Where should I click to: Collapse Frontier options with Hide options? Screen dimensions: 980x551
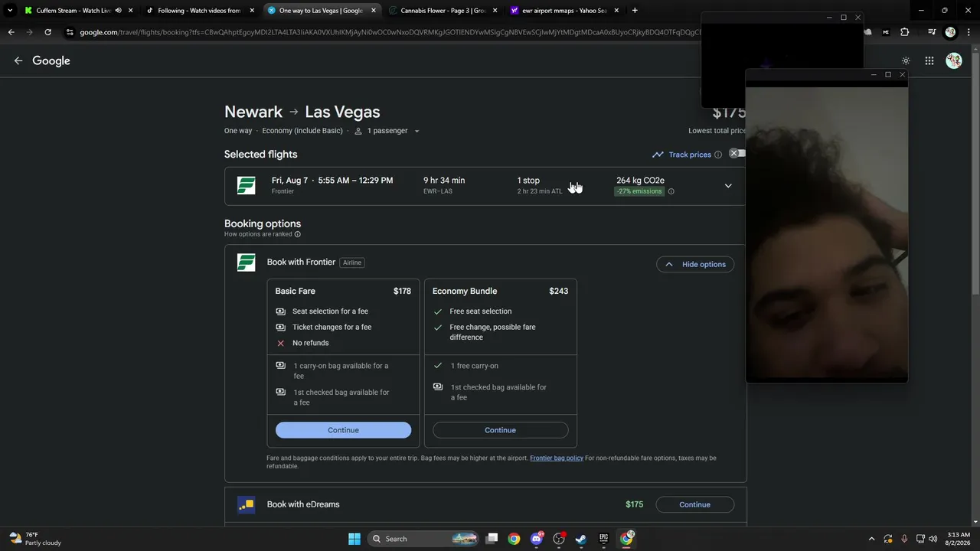(x=695, y=264)
